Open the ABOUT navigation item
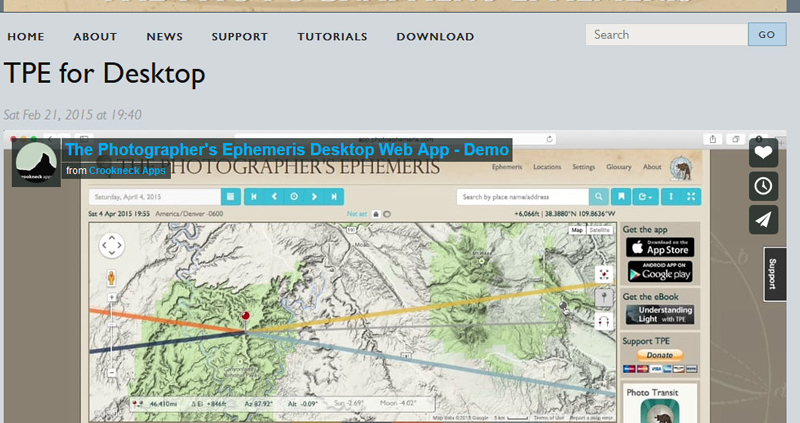This screenshot has height=423, width=800. tap(95, 37)
